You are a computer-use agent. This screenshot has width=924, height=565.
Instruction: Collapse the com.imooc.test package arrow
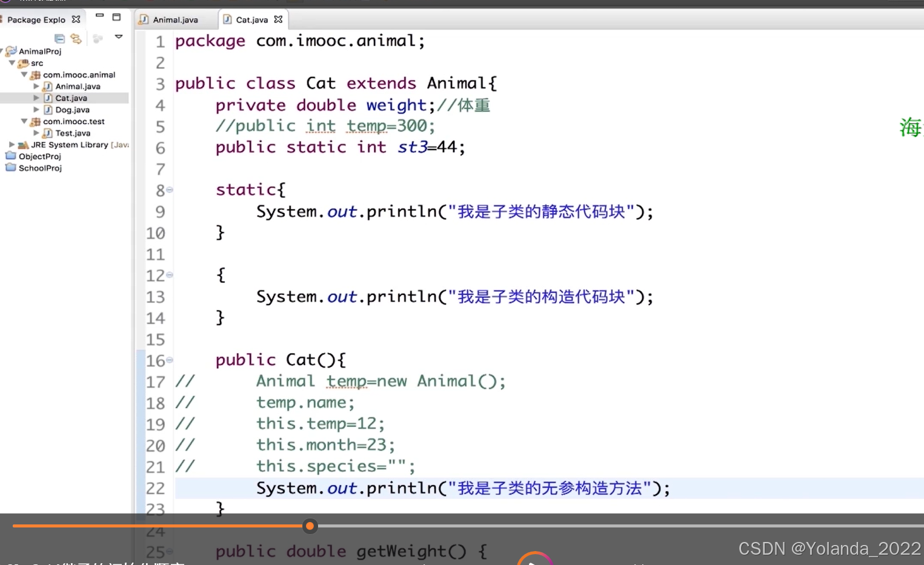coord(24,121)
